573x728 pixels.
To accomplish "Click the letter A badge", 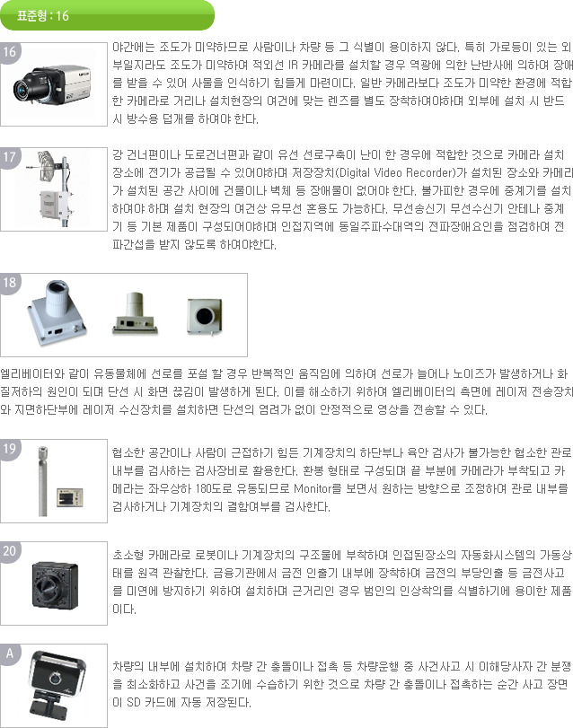I will 9,653.
